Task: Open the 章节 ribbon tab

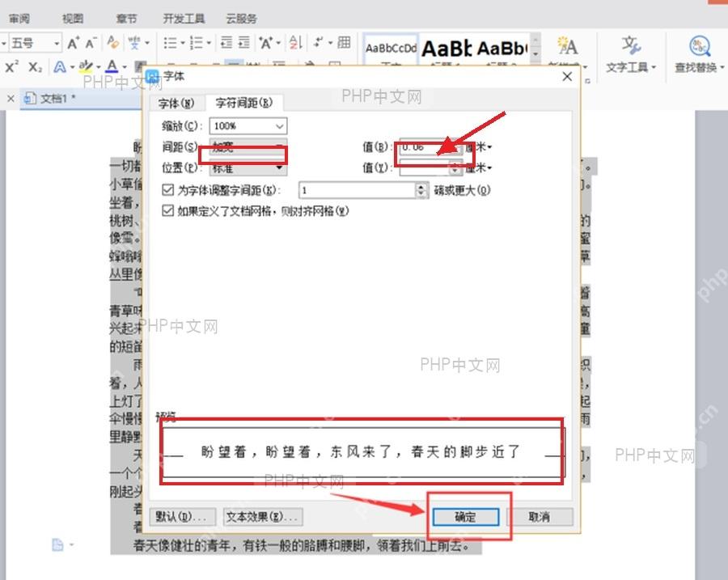Action: click(126, 19)
